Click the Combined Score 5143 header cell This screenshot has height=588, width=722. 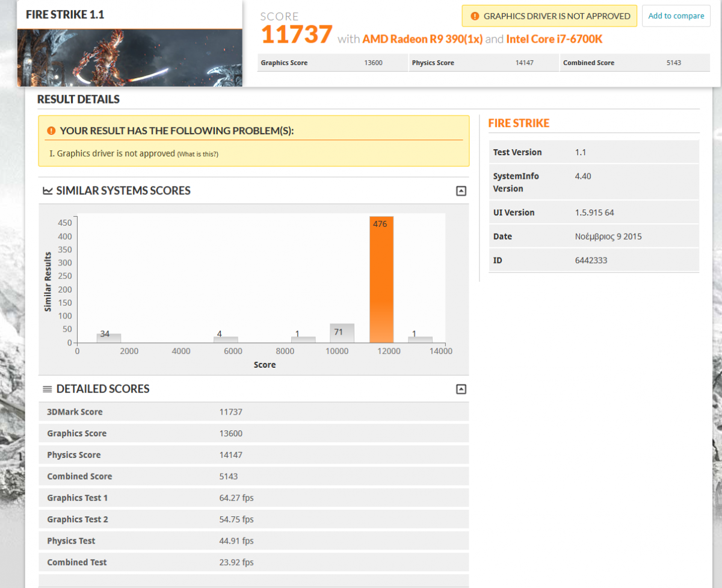pos(634,63)
